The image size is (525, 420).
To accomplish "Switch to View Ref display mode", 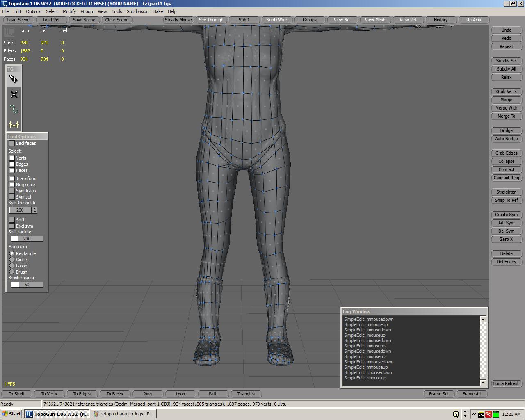I will 408,19.
